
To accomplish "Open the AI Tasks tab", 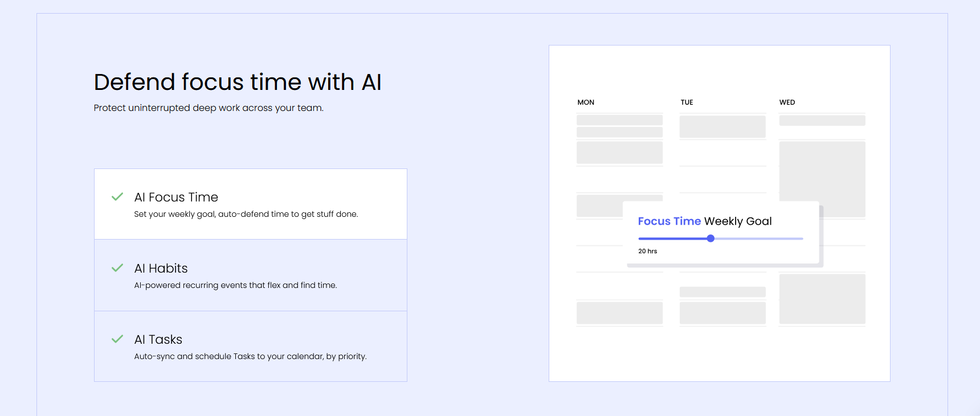I will click(251, 346).
